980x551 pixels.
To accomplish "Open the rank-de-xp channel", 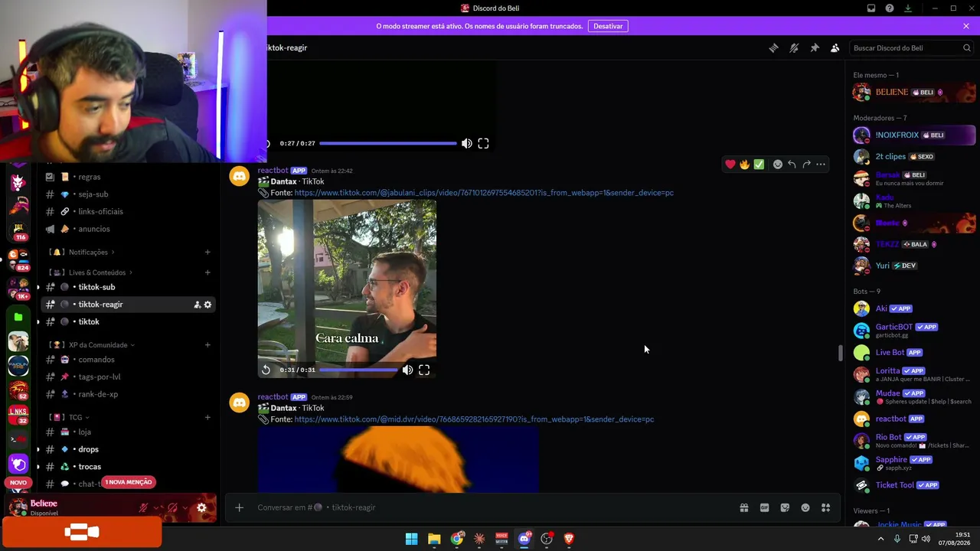I will 129,394.
